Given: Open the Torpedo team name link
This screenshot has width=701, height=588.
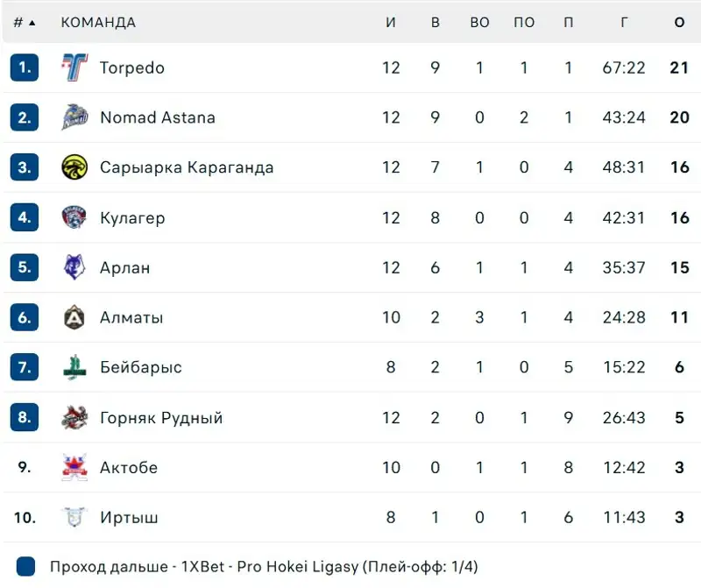Looking at the screenshot, I should [132, 67].
